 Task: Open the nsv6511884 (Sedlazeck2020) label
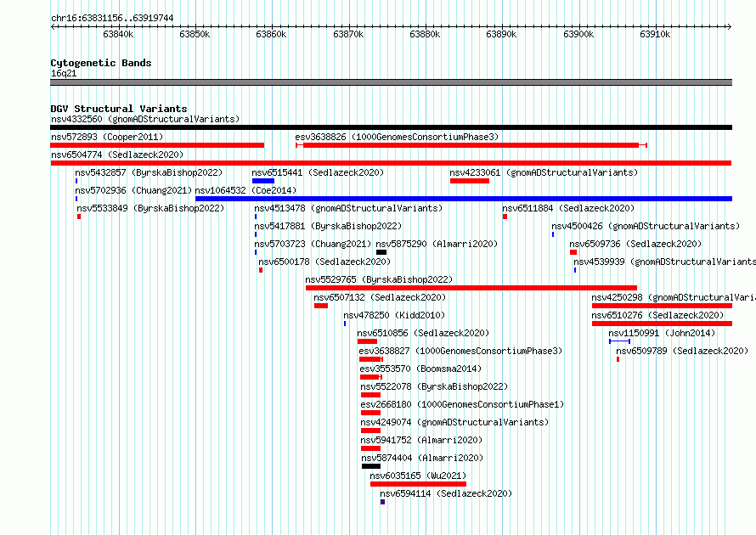pyautogui.click(x=568, y=208)
